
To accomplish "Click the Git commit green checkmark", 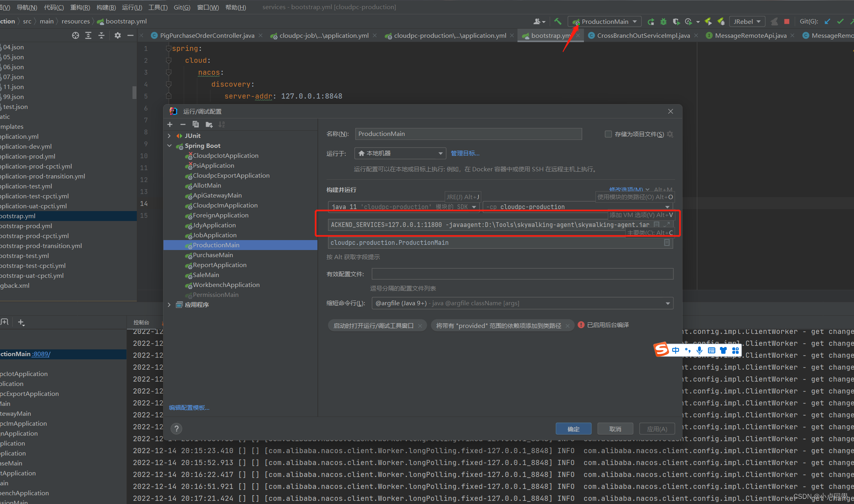I will [840, 21].
